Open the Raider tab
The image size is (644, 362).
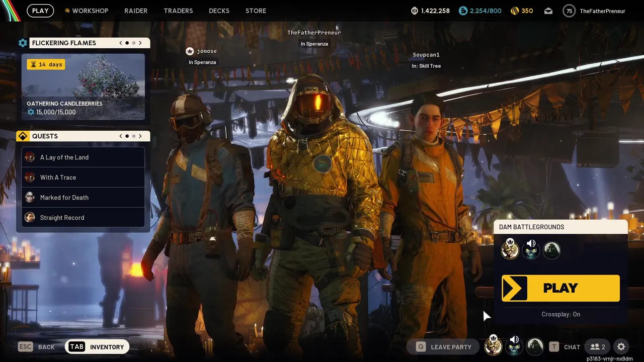[x=136, y=11]
